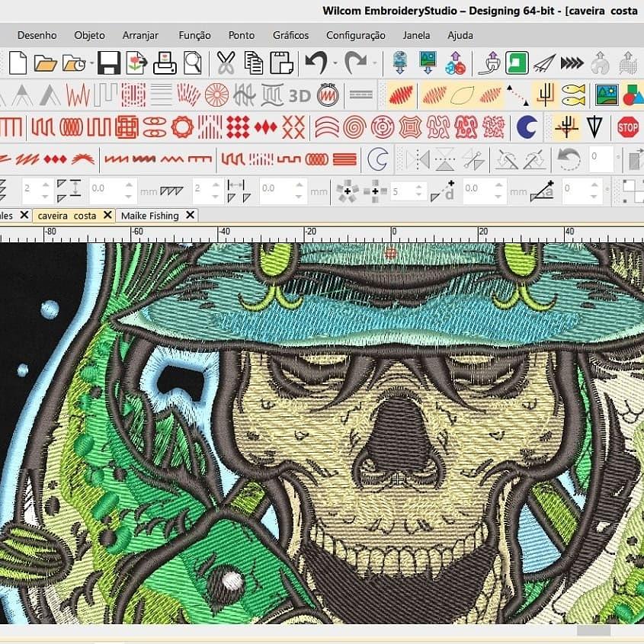
Task: Choose the red spiral pattern icon
Action: pos(354,127)
